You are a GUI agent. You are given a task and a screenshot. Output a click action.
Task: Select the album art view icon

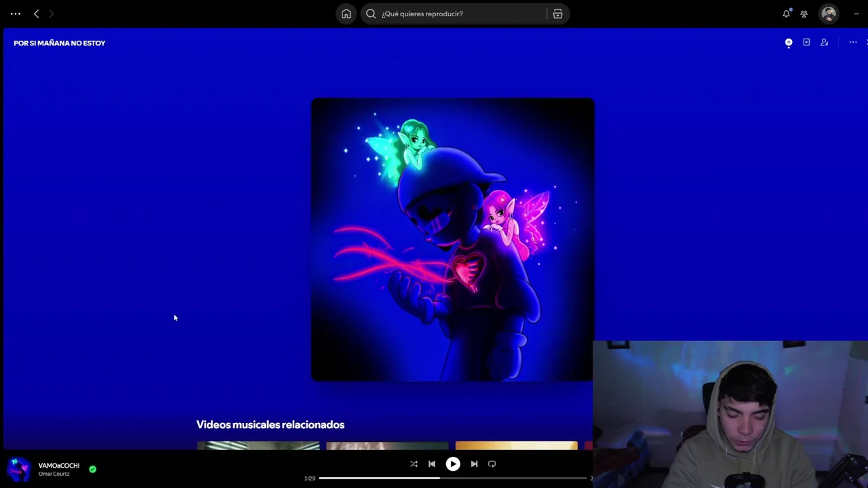pyautogui.click(x=789, y=43)
